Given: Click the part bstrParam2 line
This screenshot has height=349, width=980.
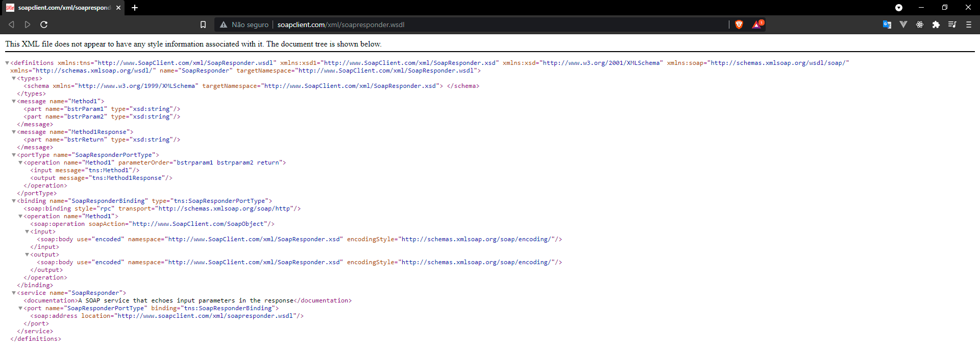Looking at the screenshot, I should click(102, 117).
